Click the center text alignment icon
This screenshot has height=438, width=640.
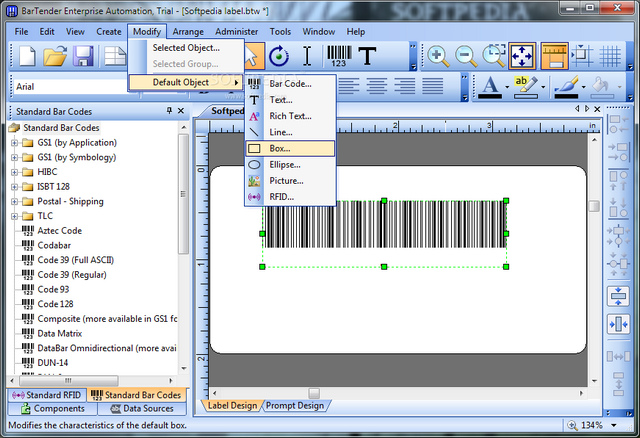coord(376,86)
